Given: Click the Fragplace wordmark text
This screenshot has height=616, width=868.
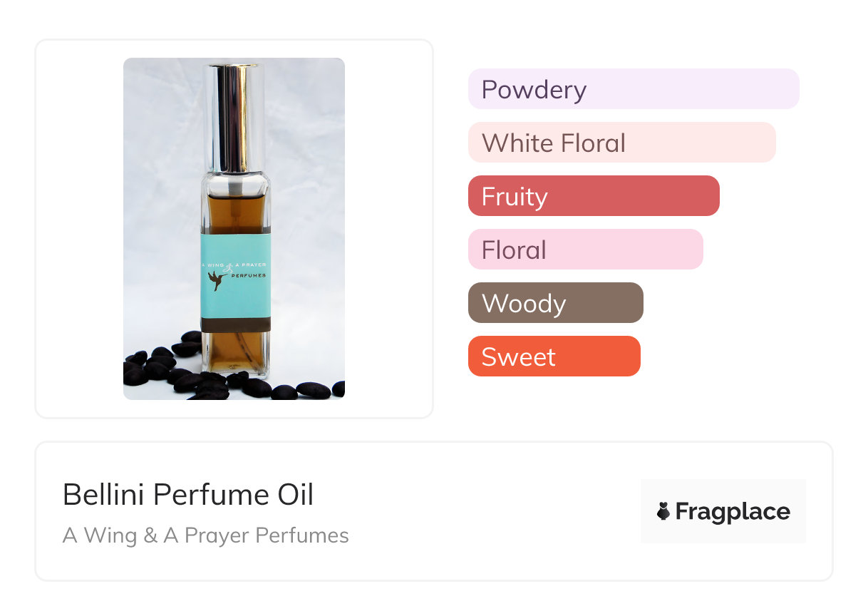Looking at the screenshot, I should 733,511.
